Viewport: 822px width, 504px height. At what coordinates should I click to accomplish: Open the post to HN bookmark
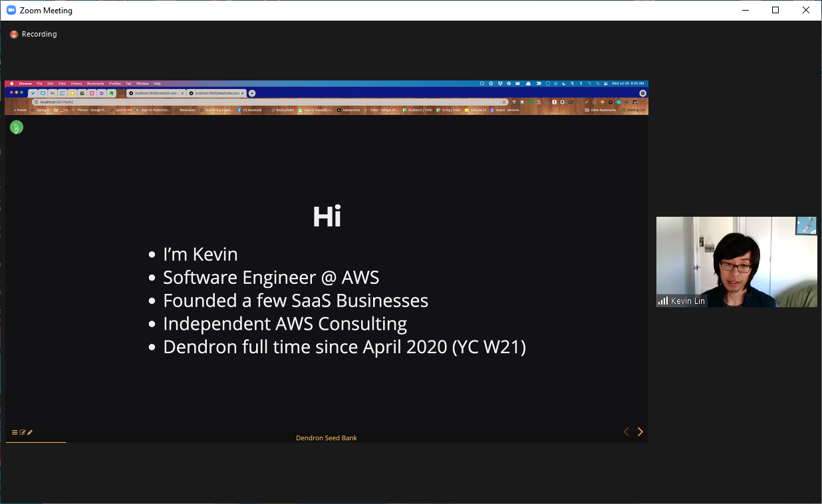[122, 110]
